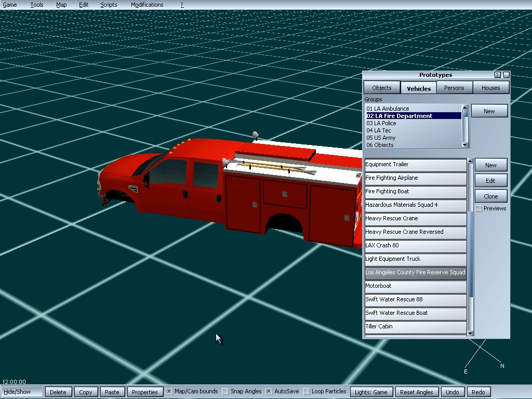Screen dimensions: 532x399
Task: Enable the Previews checkbox
Action: [x=478, y=209]
